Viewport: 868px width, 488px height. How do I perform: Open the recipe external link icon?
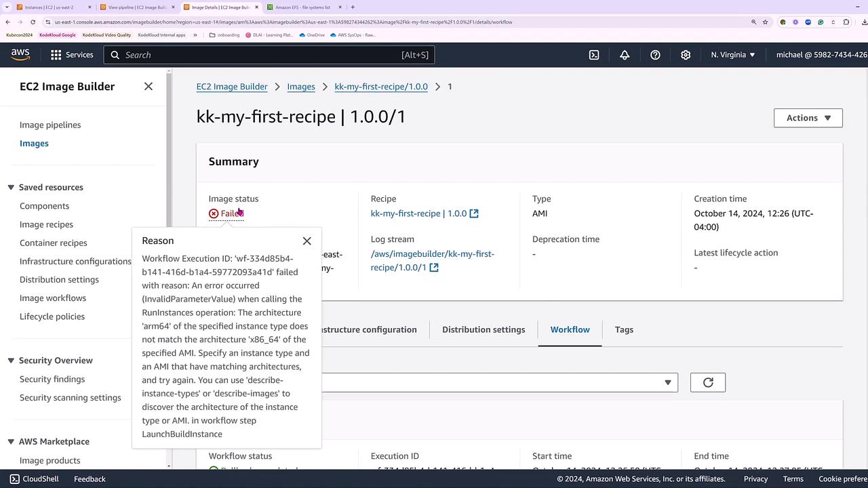pos(474,213)
